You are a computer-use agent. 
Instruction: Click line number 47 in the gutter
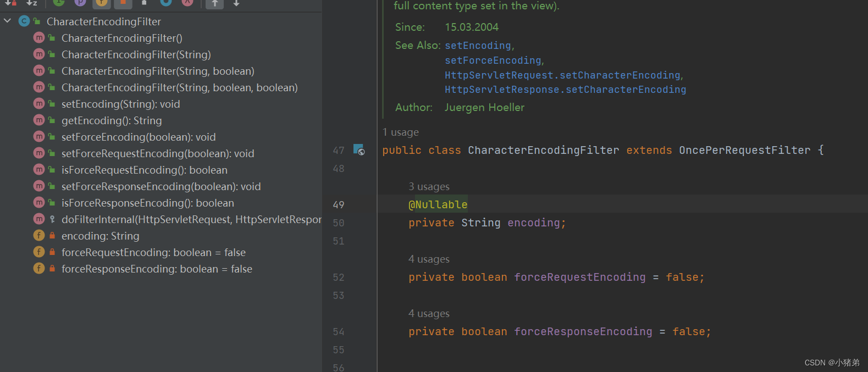point(339,151)
